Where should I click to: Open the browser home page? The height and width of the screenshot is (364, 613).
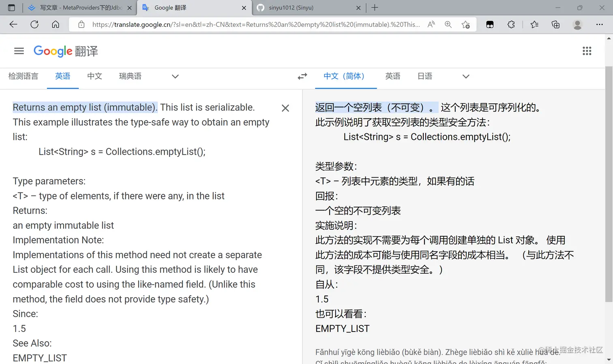coord(56,24)
